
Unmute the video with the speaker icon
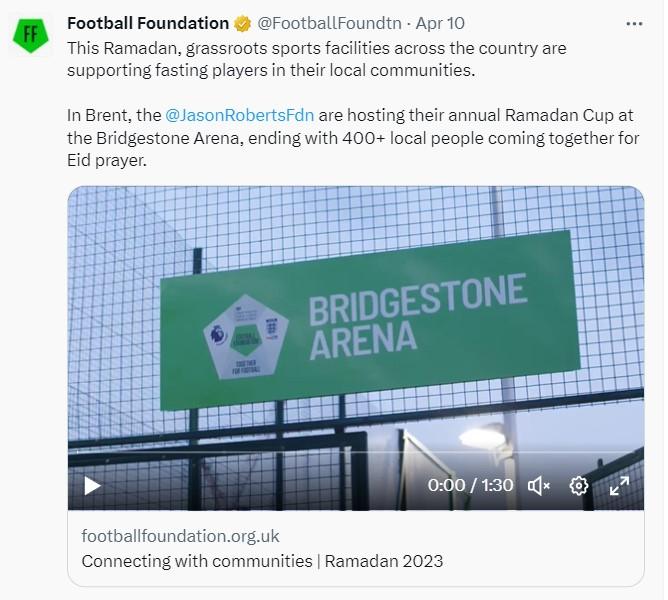click(x=539, y=486)
